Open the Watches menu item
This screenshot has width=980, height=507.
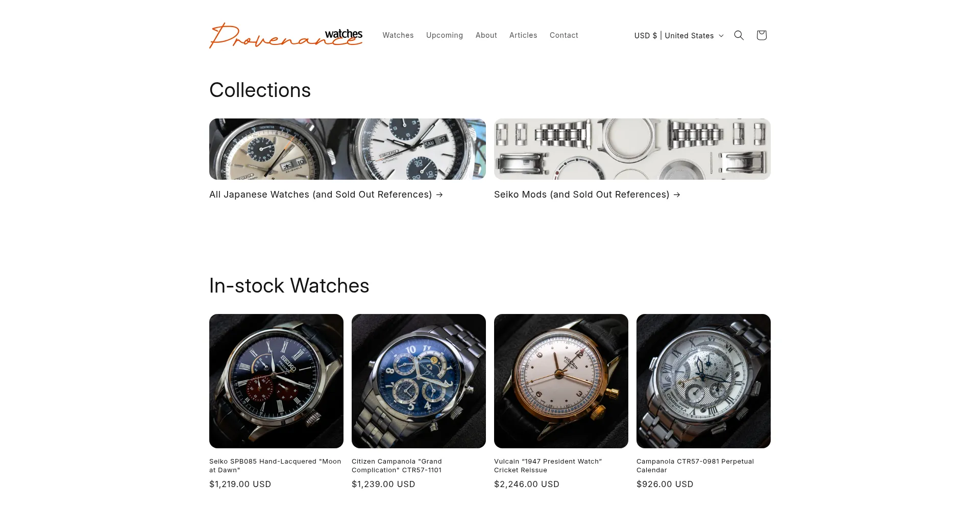pyautogui.click(x=398, y=35)
